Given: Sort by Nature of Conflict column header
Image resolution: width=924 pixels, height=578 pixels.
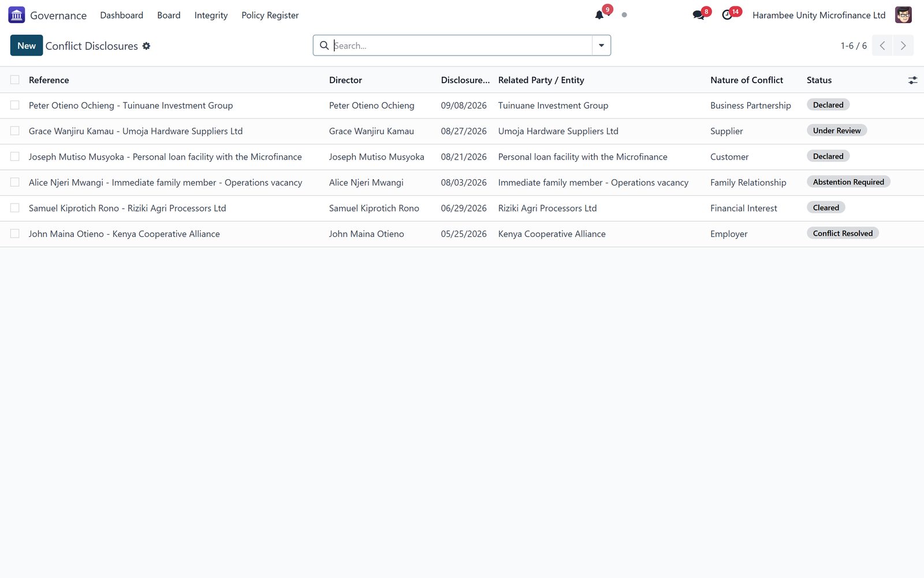Looking at the screenshot, I should pyautogui.click(x=747, y=80).
